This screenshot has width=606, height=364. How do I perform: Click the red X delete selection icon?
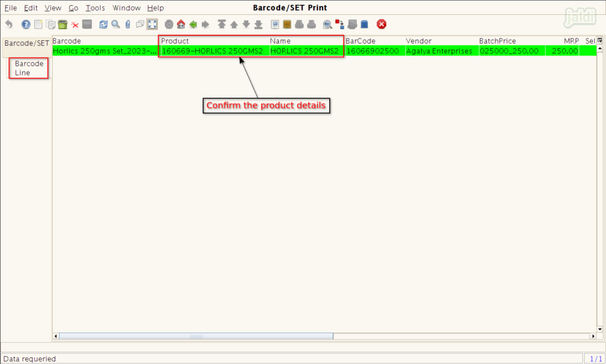tap(75, 25)
